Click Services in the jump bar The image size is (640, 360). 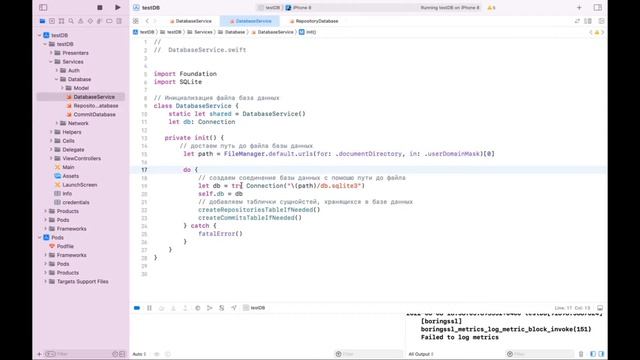[x=200, y=32]
